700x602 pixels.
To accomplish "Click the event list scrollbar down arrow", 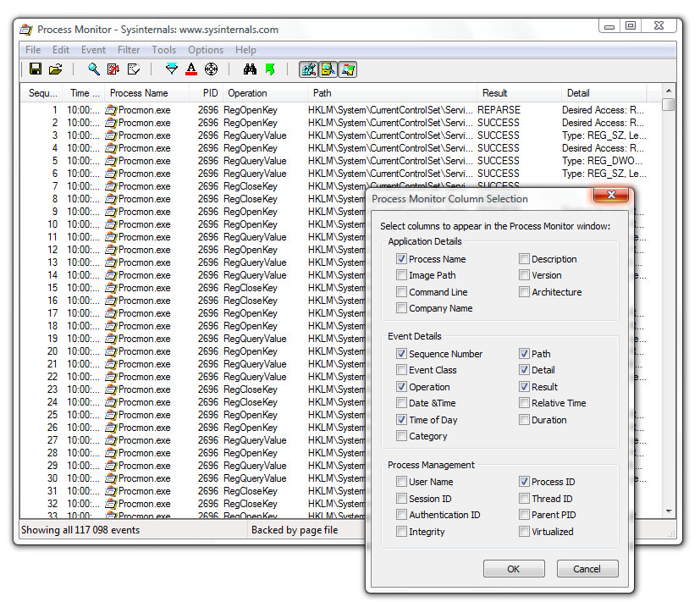I will click(x=669, y=511).
